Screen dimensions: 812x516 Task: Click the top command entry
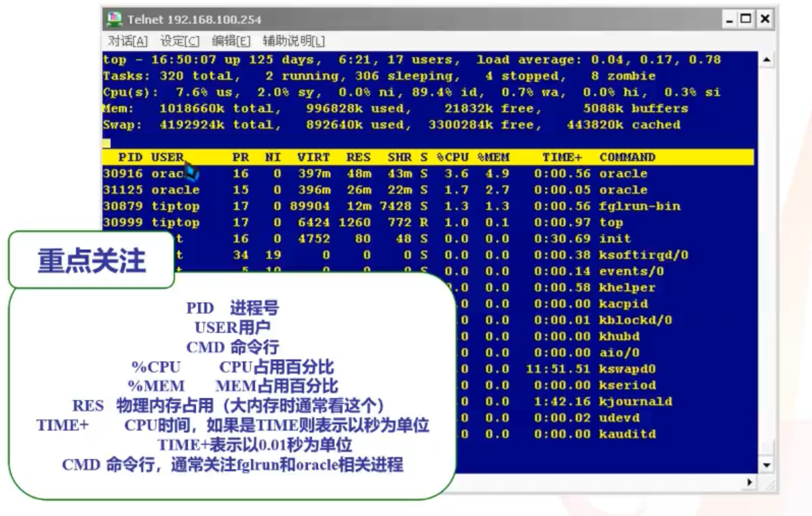(611, 222)
